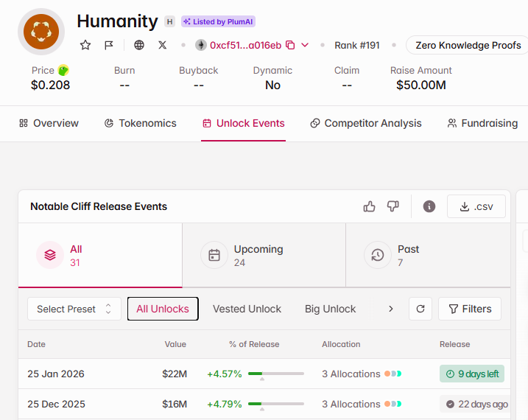Click the +4.79% release progress bar
The height and width of the screenshot is (420, 528).
[276, 404]
